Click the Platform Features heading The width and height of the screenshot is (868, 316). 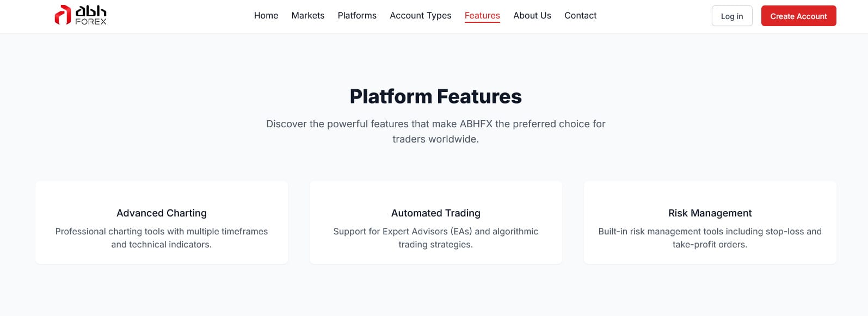point(435,96)
